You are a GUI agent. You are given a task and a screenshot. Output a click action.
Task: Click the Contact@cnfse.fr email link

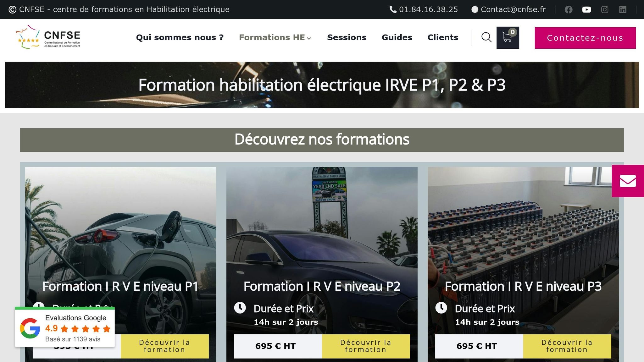tap(513, 9)
